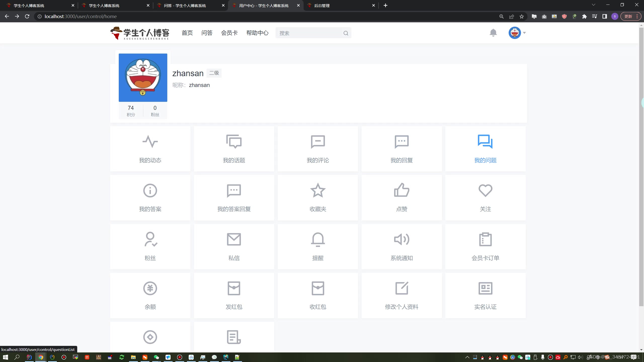
Task: Open the 点赞 thumbs-up icon
Action: tap(401, 190)
